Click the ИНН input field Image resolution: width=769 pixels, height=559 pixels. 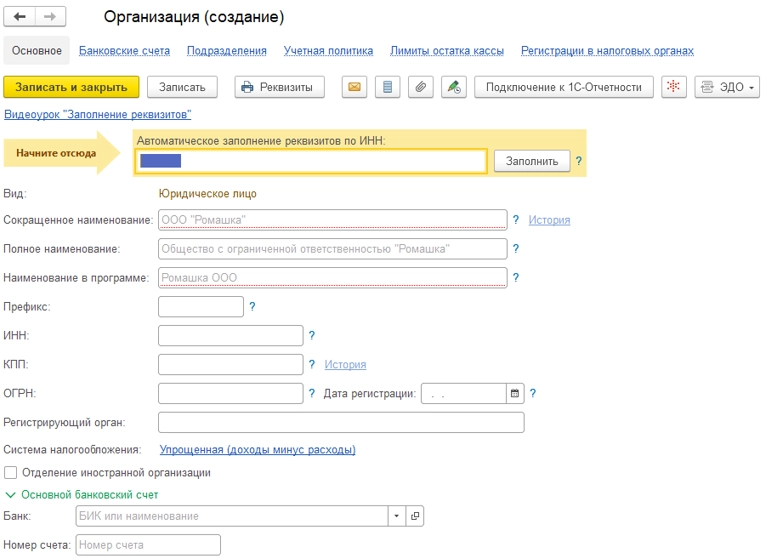(x=231, y=335)
